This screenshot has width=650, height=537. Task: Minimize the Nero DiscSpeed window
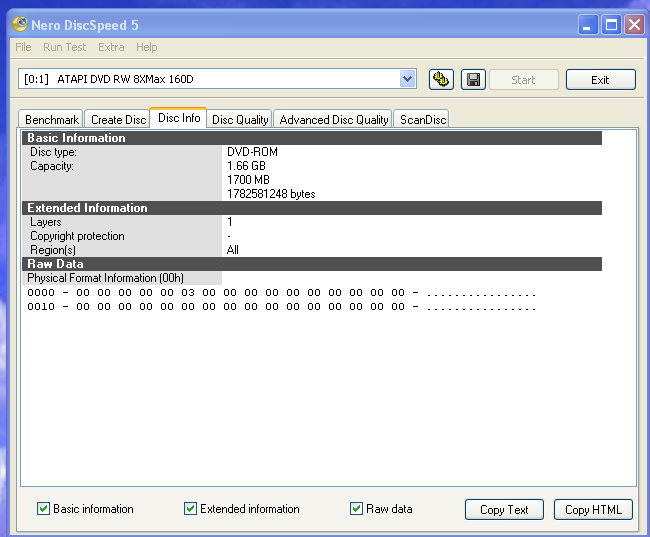click(587, 25)
